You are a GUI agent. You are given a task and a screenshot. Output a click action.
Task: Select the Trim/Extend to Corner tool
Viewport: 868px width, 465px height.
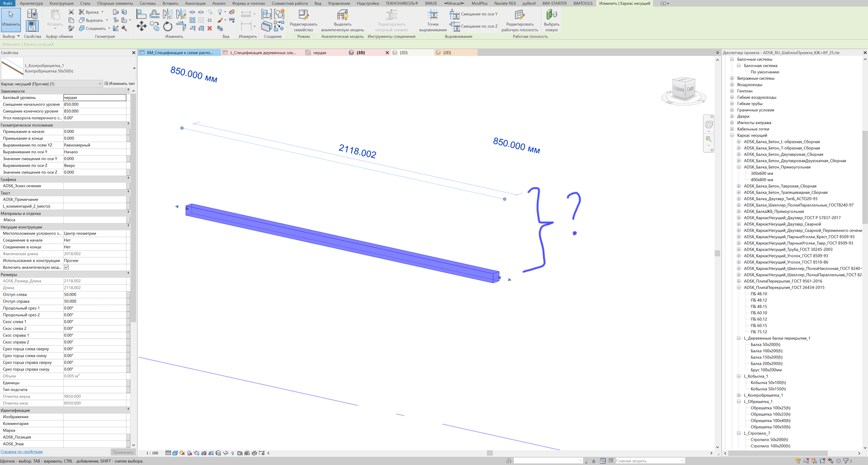click(x=181, y=27)
